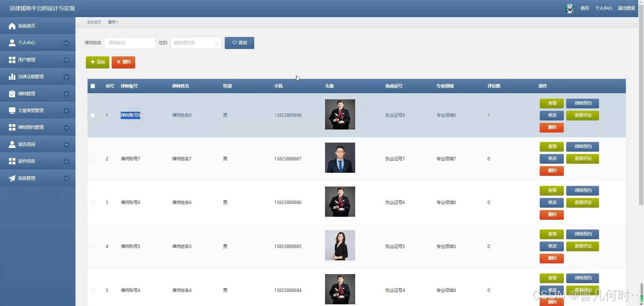
Task: Select the 律师 tab
Action: [x=111, y=22]
